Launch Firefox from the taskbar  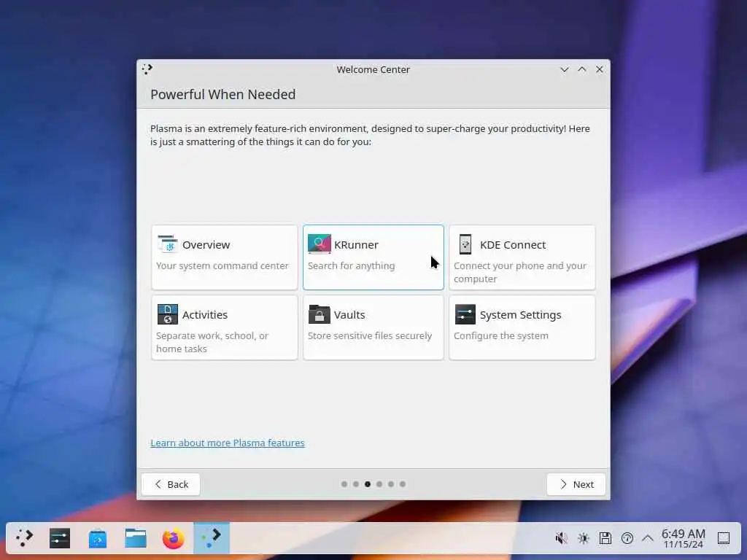point(174,538)
